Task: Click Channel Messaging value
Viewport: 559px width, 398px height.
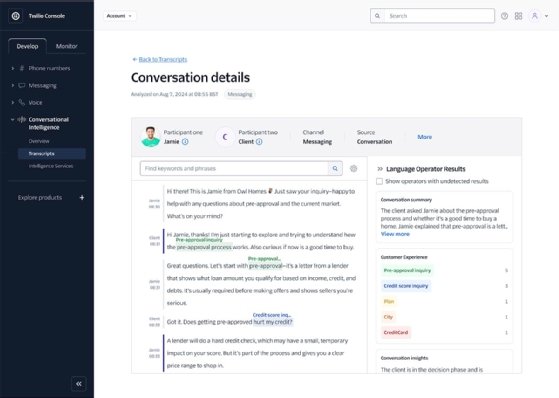Action: 317,142
